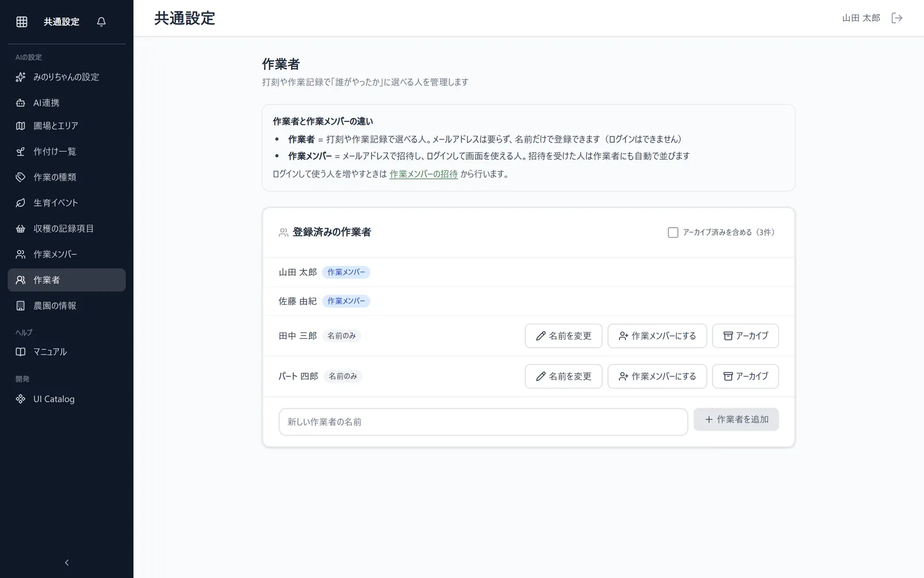
Task: Rename 田中 三郎 with 名前を変更
Action: (563, 336)
